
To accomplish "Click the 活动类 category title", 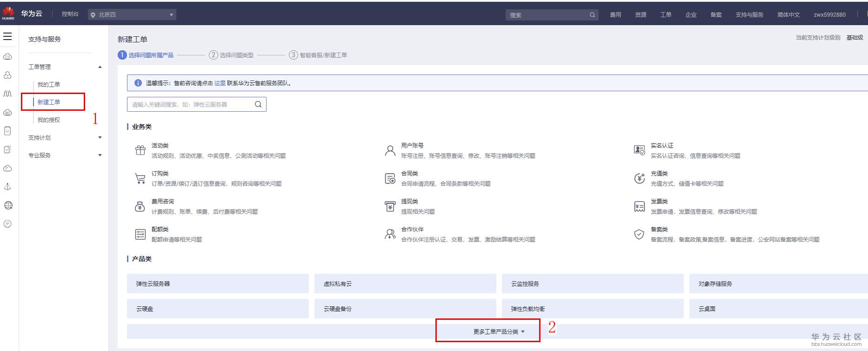I will [160, 146].
